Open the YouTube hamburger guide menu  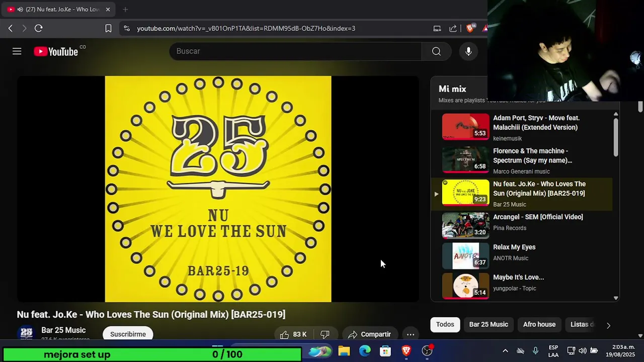[17, 51]
